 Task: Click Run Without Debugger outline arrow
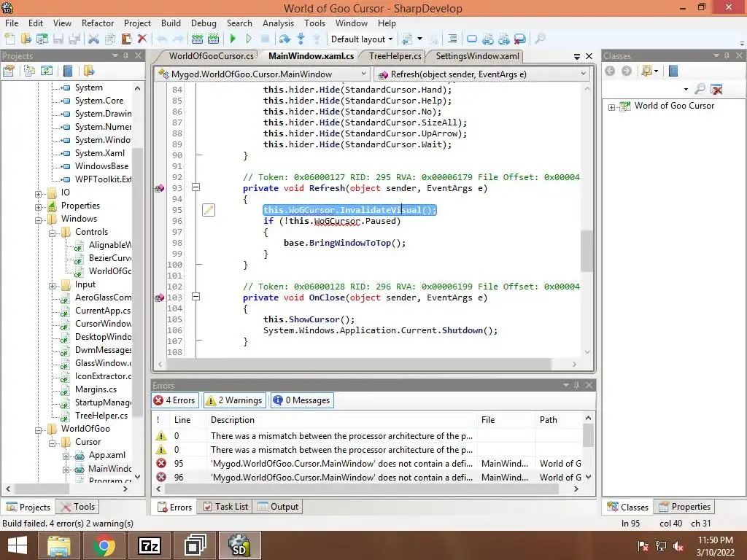249,39
